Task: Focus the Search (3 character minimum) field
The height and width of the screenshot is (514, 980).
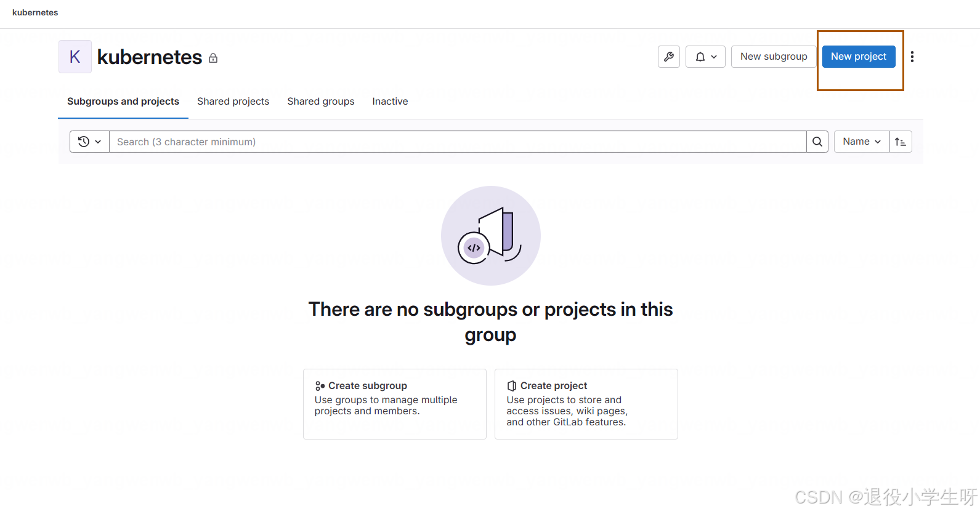Action: tap(458, 142)
